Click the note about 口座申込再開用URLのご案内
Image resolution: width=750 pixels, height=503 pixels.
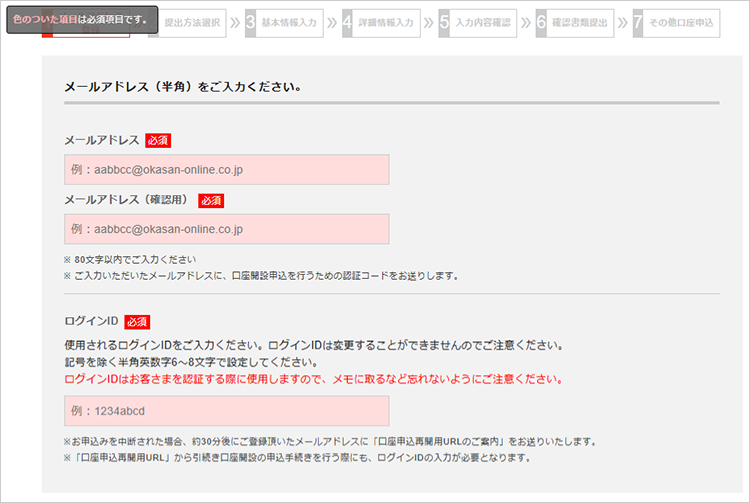(x=330, y=442)
